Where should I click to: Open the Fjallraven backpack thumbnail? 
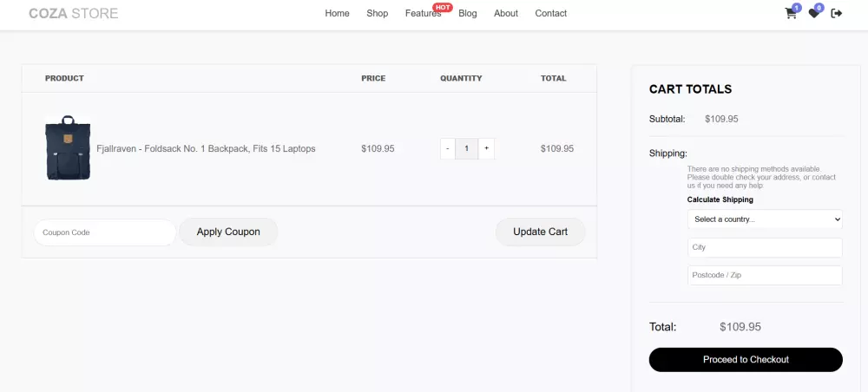click(68, 148)
